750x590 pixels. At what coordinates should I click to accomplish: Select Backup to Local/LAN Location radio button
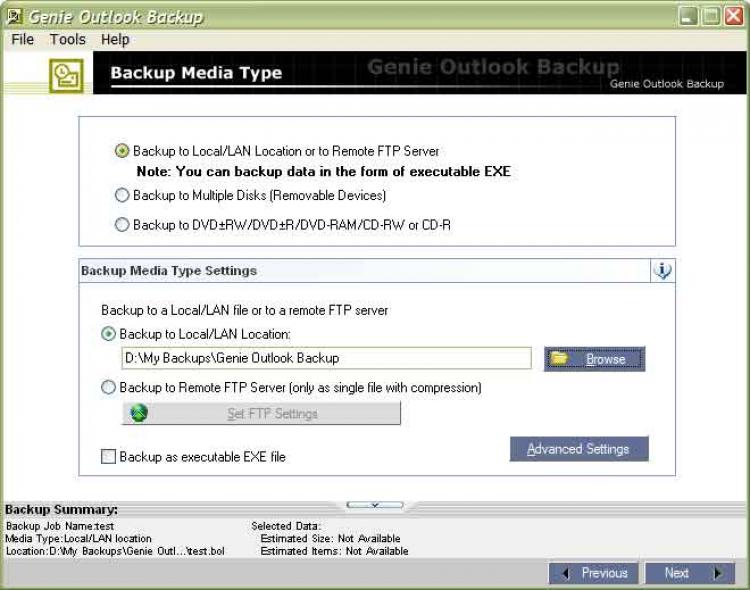(108, 333)
